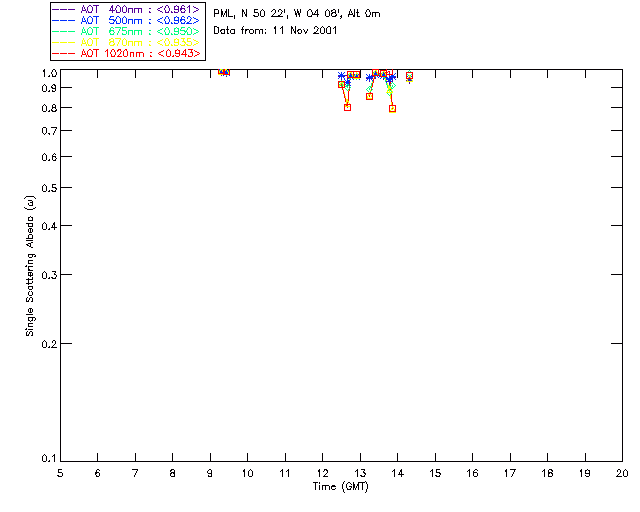The height and width of the screenshot is (512, 640).
Task: Click the x-axis hour label 17
Action: tap(510, 473)
